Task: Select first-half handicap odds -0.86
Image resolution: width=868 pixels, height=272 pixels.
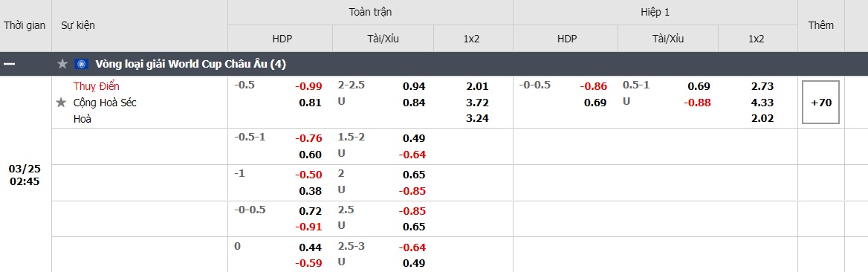Action: tap(594, 86)
